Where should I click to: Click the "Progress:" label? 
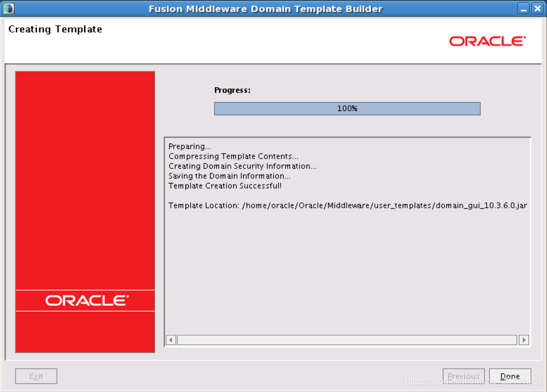(x=233, y=90)
